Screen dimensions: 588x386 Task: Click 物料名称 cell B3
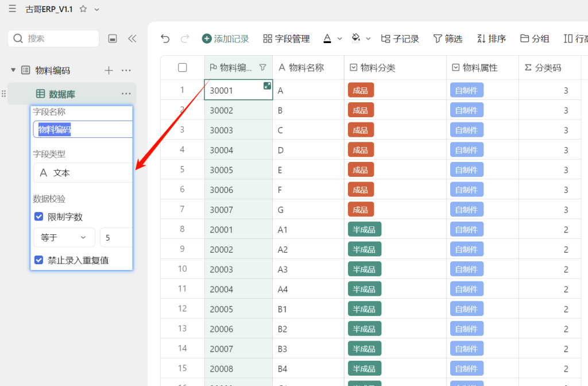[308, 349]
